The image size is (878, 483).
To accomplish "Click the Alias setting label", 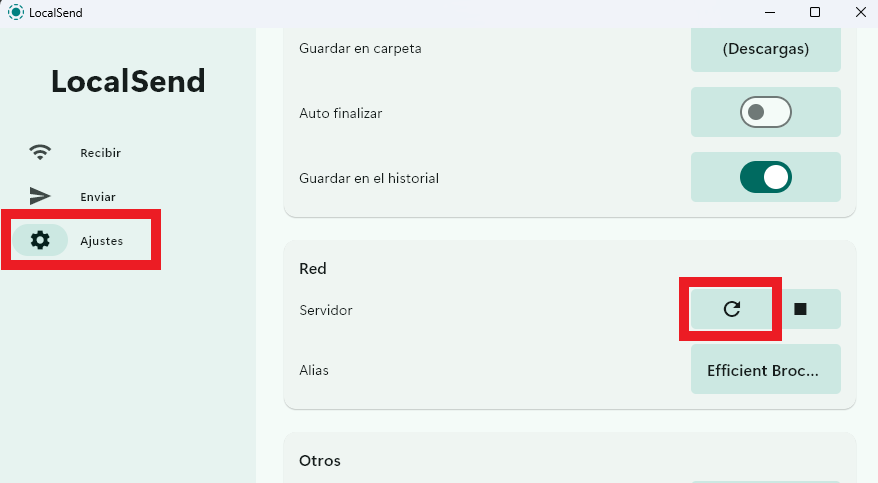I will point(314,371).
